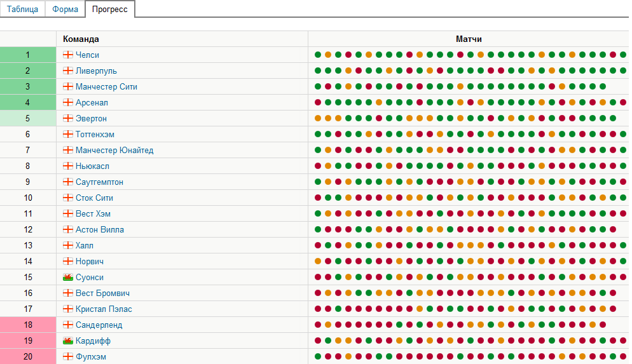Click the flag icon beside Эвертон

(68, 118)
